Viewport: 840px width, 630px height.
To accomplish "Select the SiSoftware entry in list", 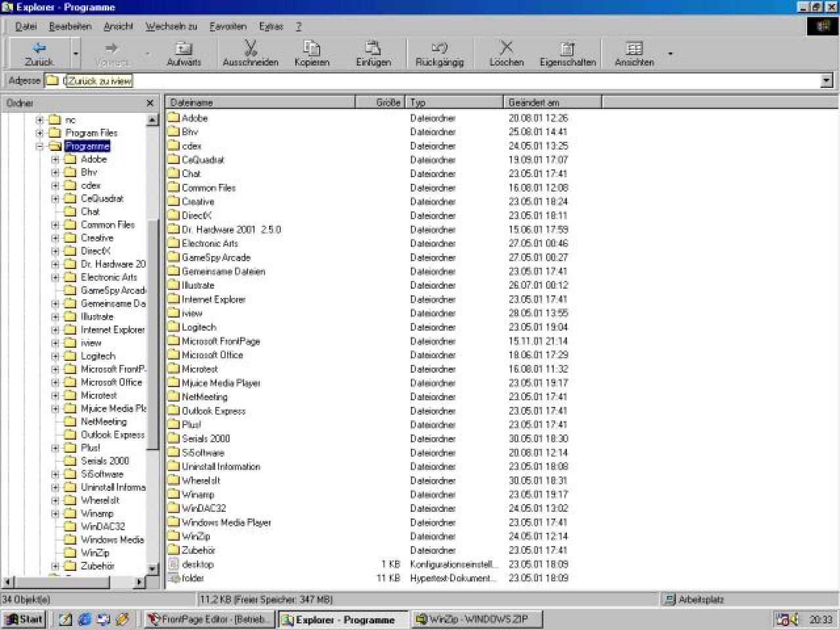I will point(203,453).
